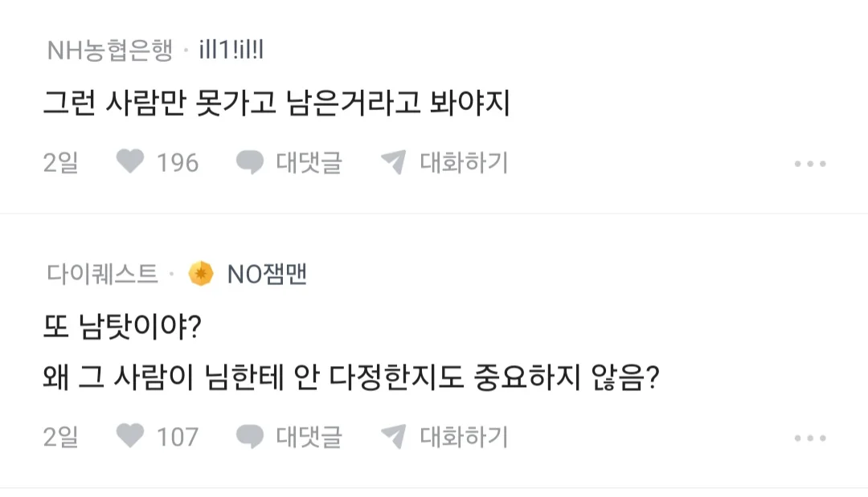This screenshot has width=868, height=497.
Task: Click the 196 like count
Action: 177,163
